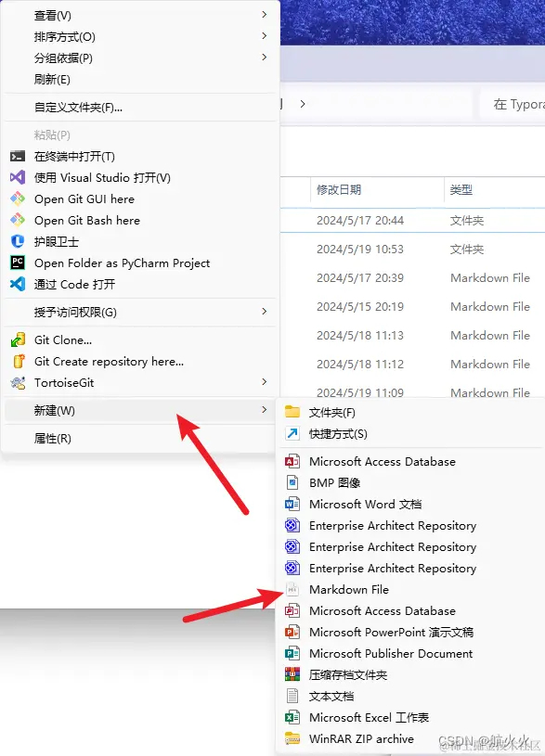Create a new 文本文档 text document
Screen dimensions: 545x756
pyautogui.click(x=411, y=696)
